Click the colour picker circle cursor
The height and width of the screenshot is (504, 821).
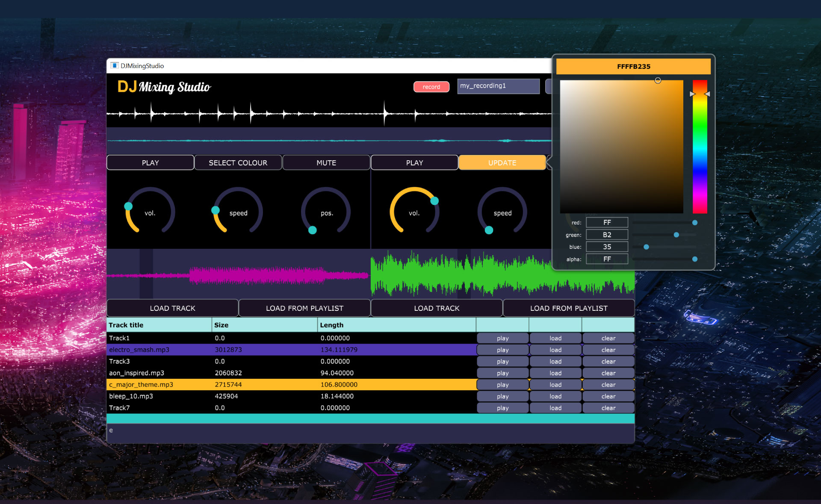click(x=658, y=80)
